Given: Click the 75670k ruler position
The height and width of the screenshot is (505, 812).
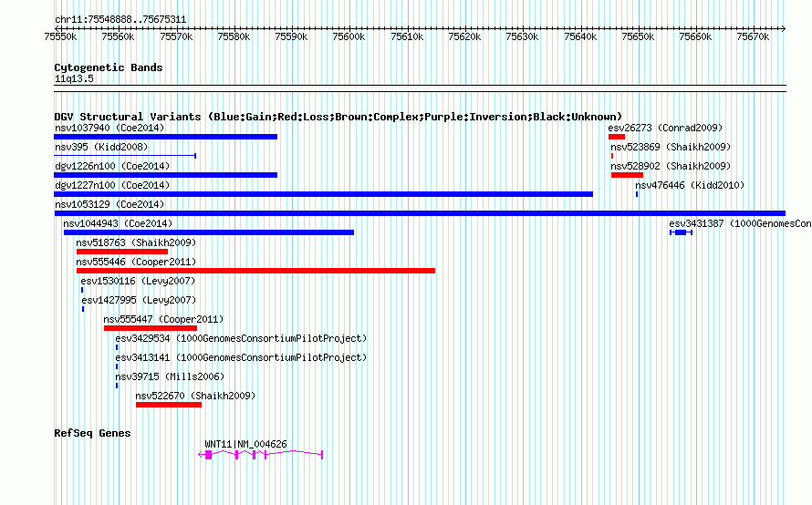Looking at the screenshot, I should [753, 36].
